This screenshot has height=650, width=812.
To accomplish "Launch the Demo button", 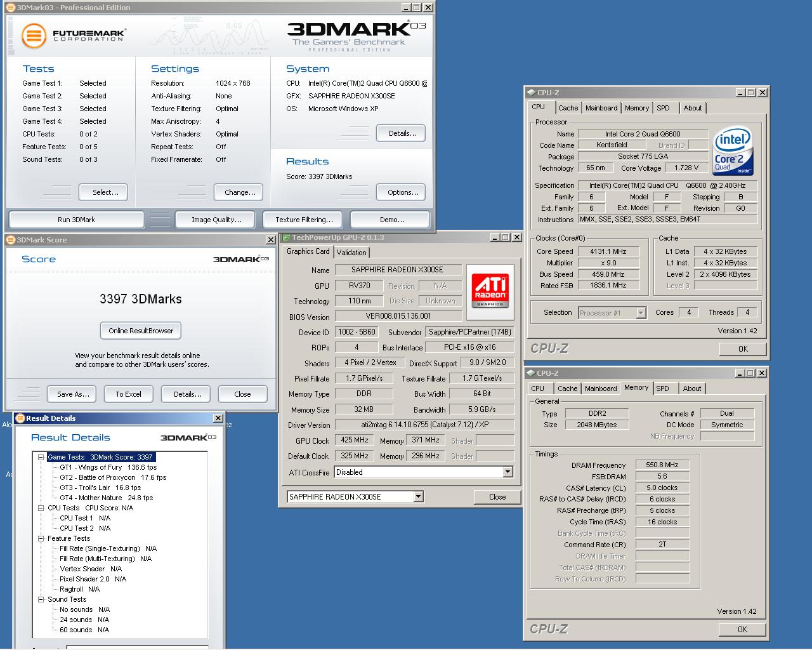I will pyautogui.click(x=391, y=220).
